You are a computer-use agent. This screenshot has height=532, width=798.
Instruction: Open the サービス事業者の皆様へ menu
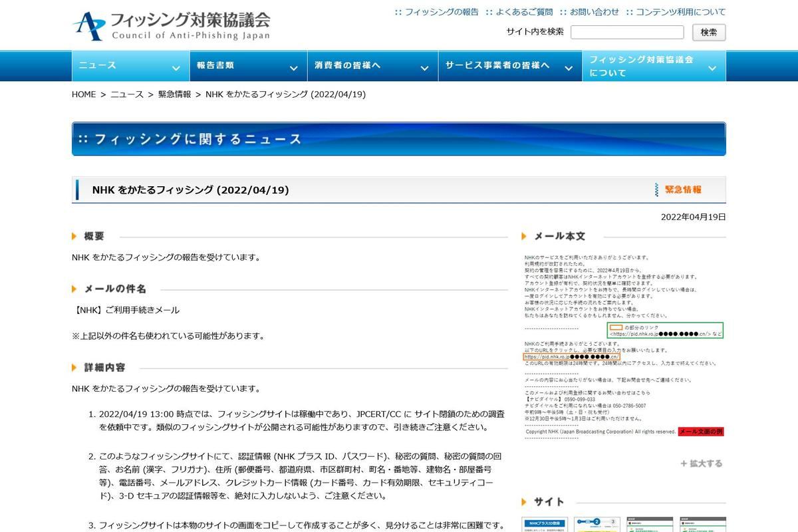[509, 66]
